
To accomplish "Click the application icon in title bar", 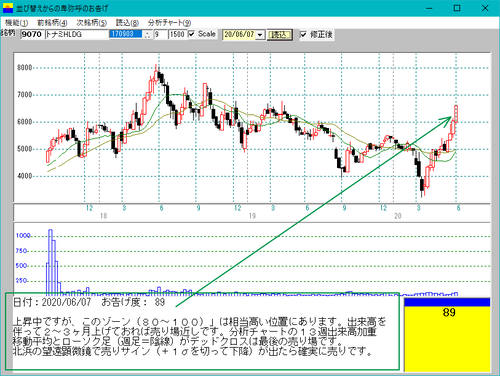I will click(8, 8).
